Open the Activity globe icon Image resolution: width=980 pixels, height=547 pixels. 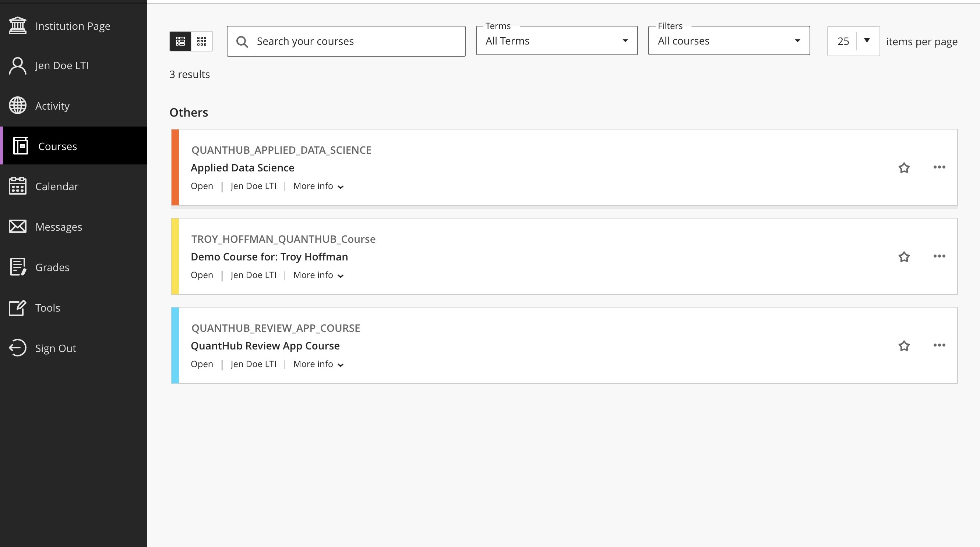[x=18, y=106]
